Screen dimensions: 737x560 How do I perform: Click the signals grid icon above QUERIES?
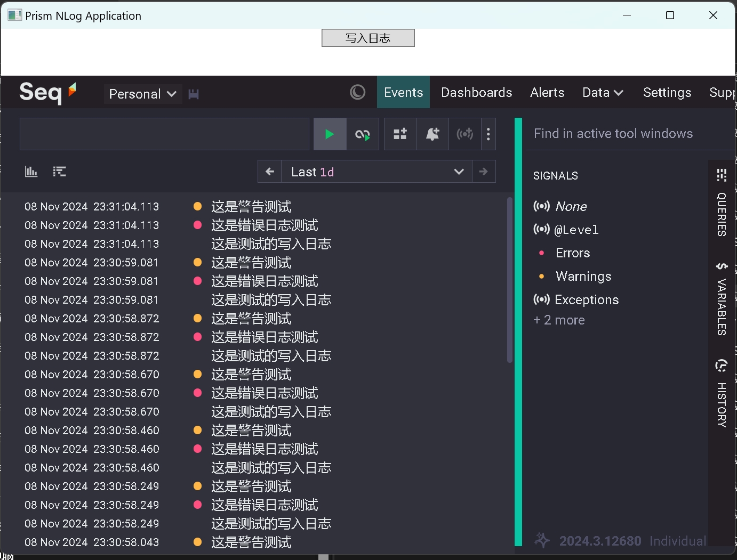[722, 175]
